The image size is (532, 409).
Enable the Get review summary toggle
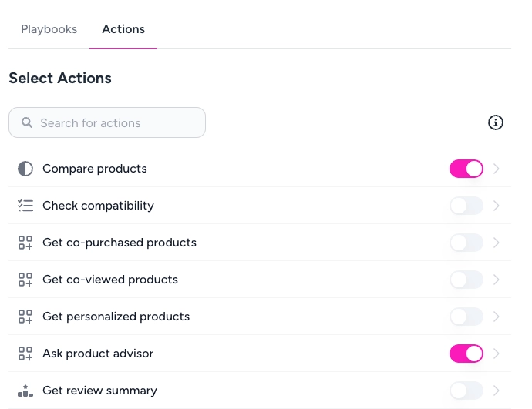[x=466, y=391]
